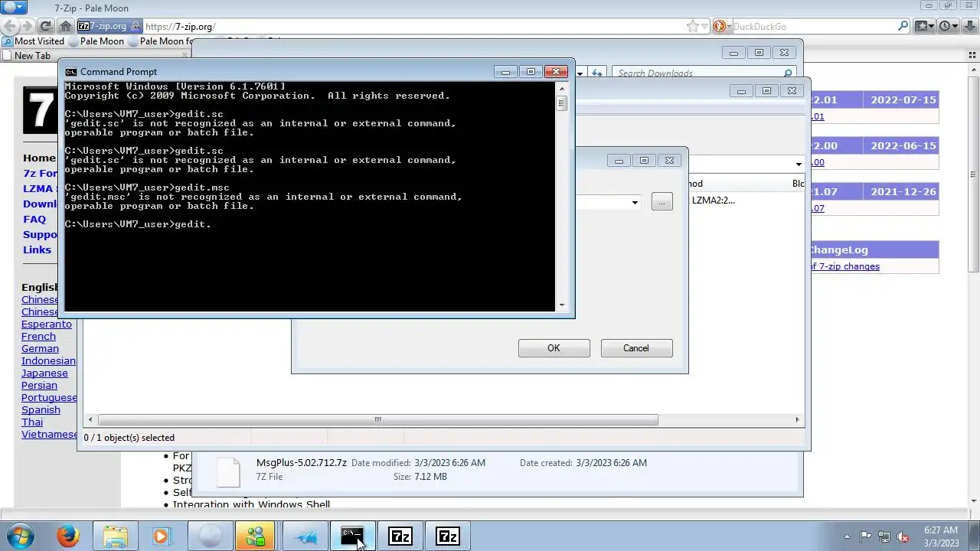Open Windows Live Messenger taskbar icon
This screenshot has height=551, width=980.
coord(256,536)
